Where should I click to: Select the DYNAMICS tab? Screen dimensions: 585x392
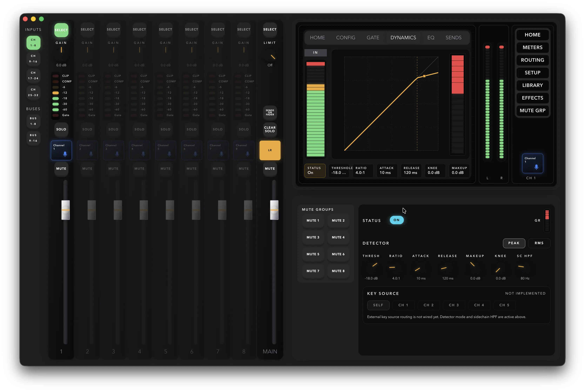pos(403,38)
